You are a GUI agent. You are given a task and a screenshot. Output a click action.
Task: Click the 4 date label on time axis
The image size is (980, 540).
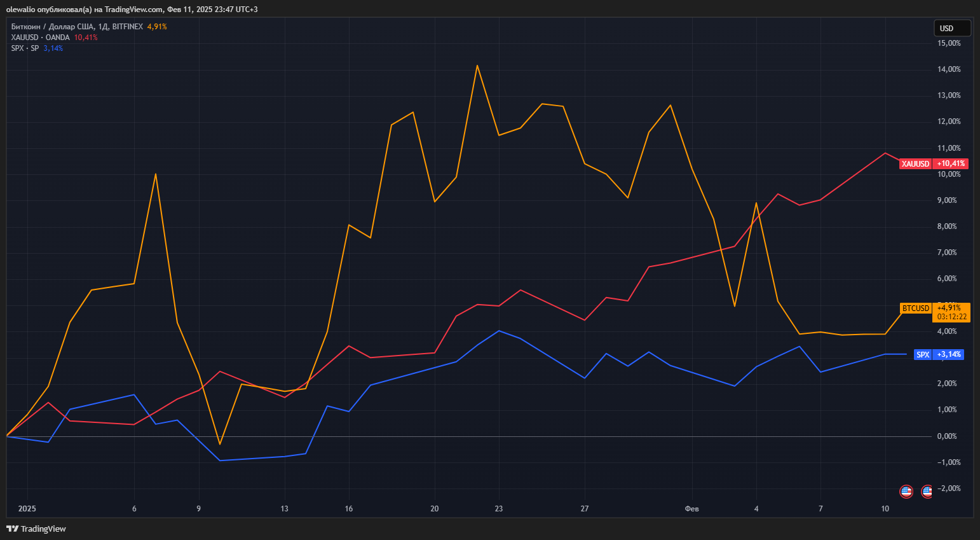point(756,509)
